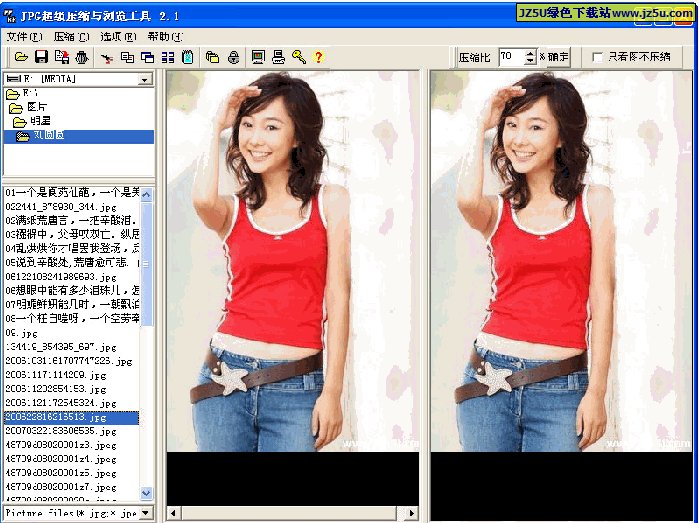
Task: Open the Picture Files filter dropdown
Action: coord(146,513)
